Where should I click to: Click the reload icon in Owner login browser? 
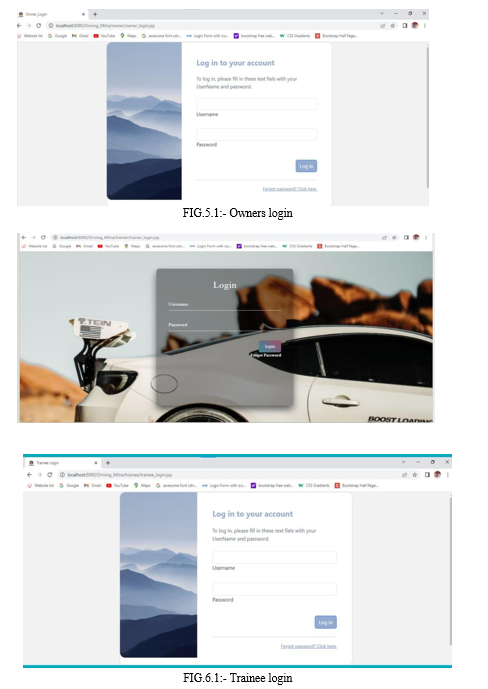[x=39, y=25]
